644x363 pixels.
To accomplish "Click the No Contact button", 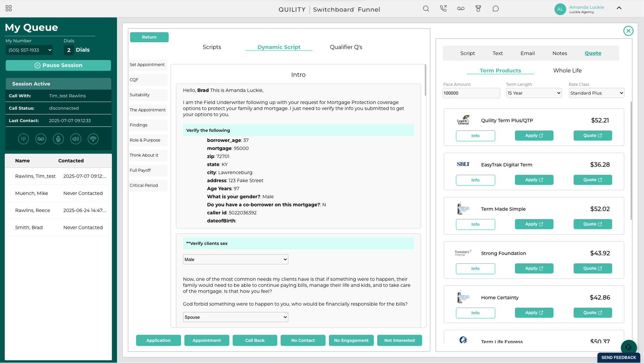I will [303, 341].
